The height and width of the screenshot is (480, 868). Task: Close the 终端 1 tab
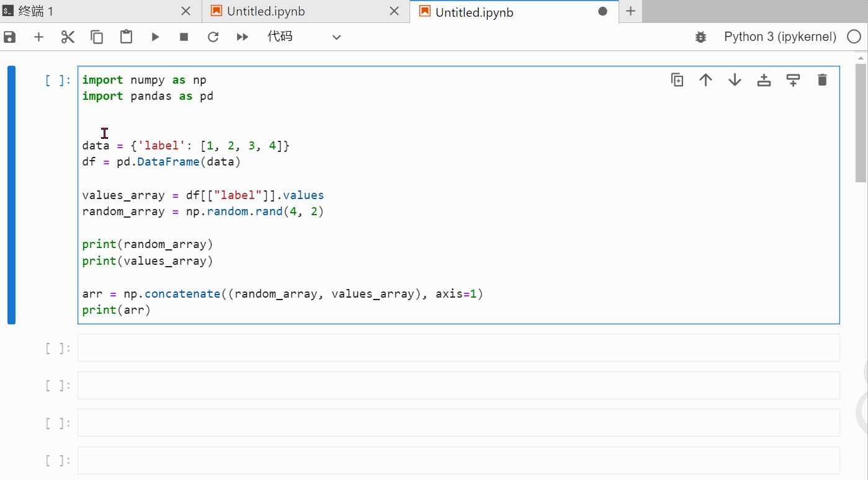(186, 11)
